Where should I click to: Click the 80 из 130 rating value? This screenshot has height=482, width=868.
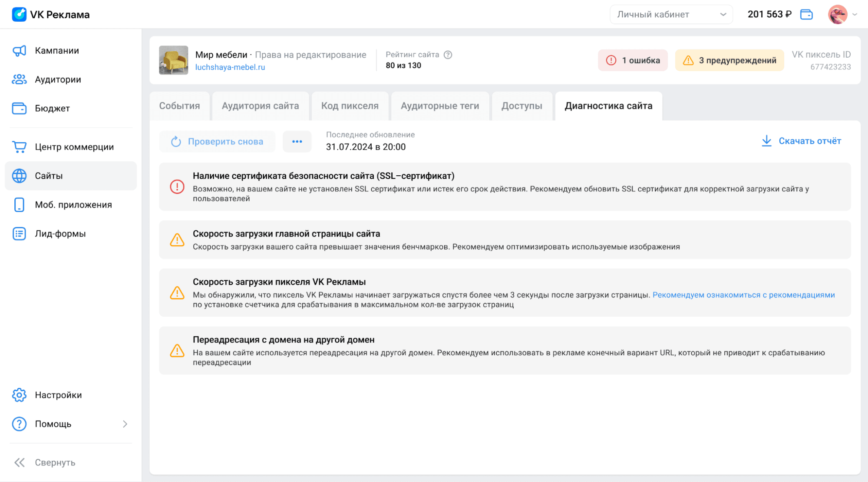(x=403, y=66)
